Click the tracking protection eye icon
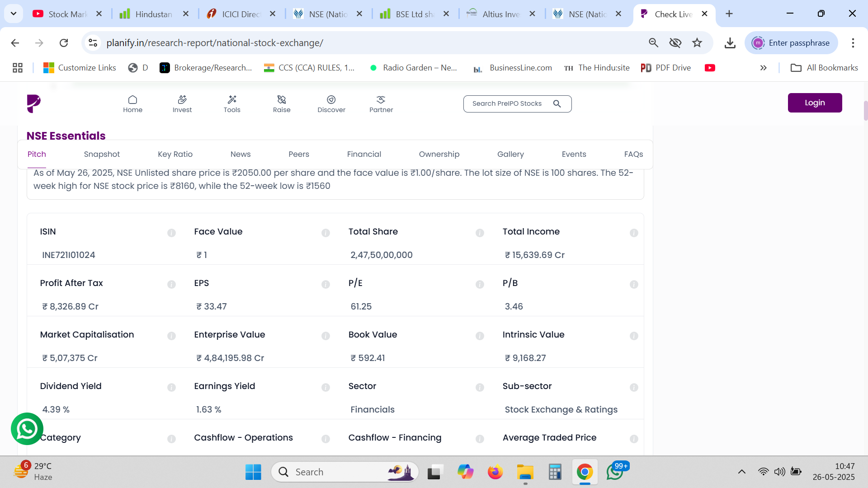Screen dimensions: 868x488 tap(675, 42)
